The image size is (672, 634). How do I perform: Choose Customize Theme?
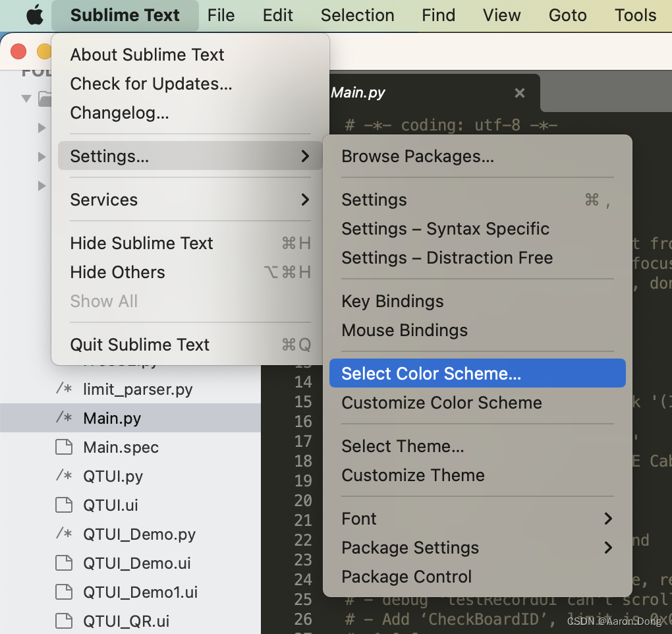478,475
